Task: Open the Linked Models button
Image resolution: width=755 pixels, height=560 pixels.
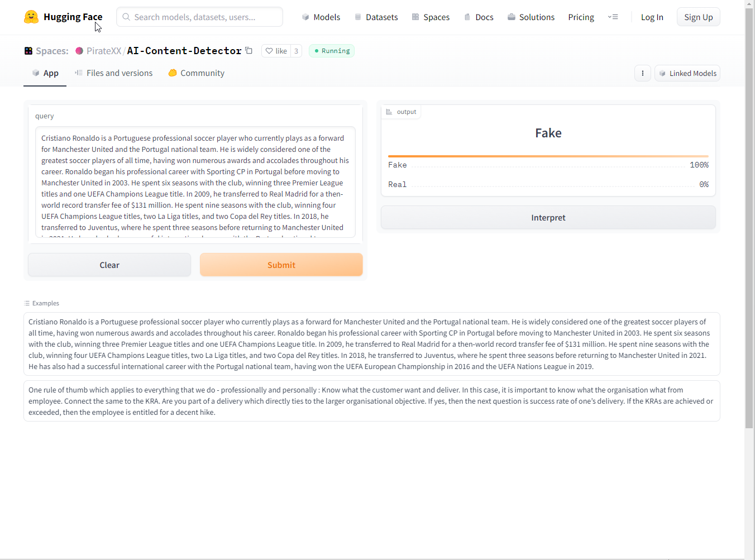Action: tap(687, 73)
